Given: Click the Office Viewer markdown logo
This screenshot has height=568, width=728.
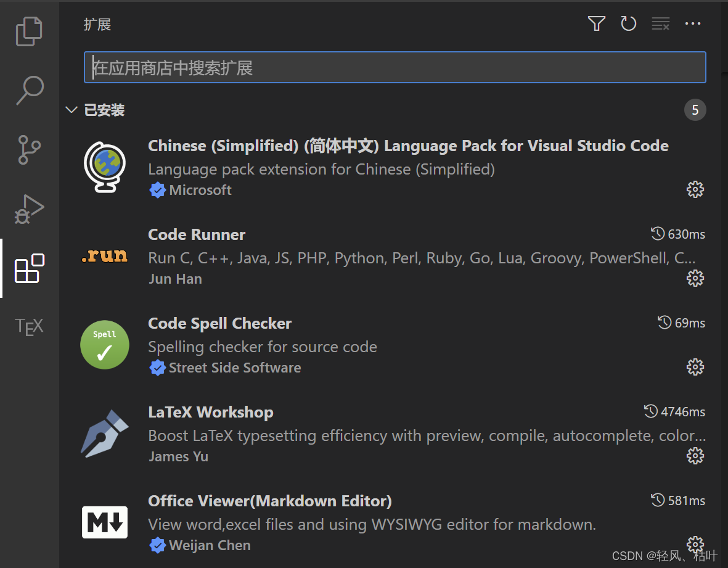Looking at the screenshot, I should tap(104, 522).
